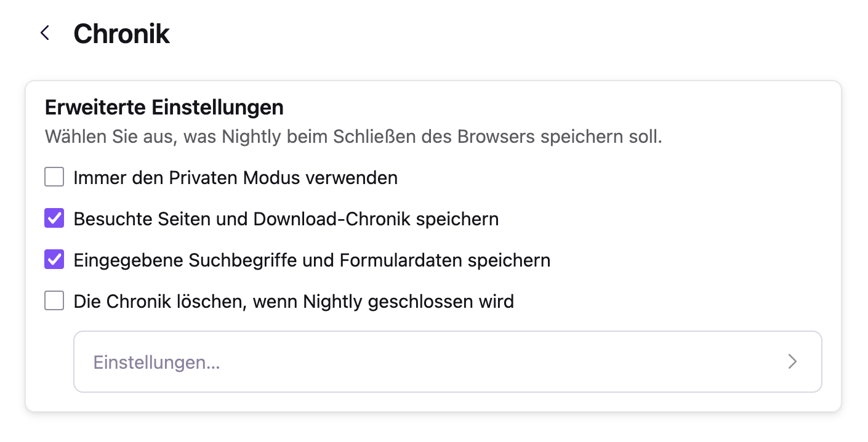868x442 pixels.
Task: Click the word 'Nightly' in the description
Action: click(251, 136)
